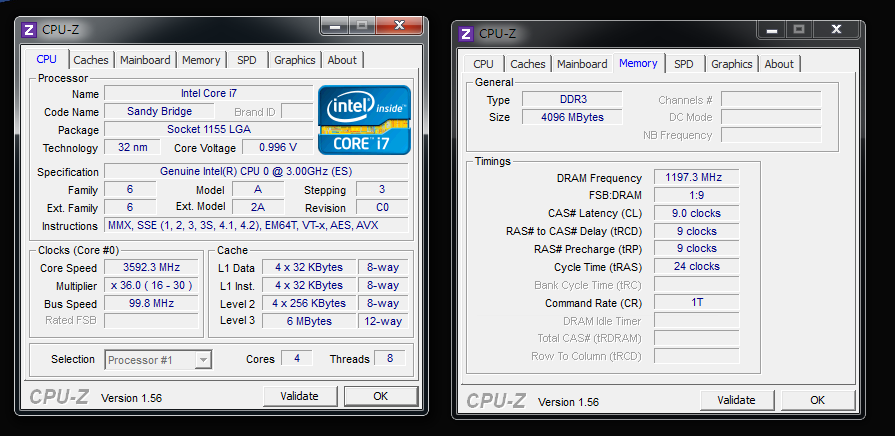Click the empty NB Frequency field
Image resolution: width=895 pixels, height=436 pixels.
coord(772,135)
